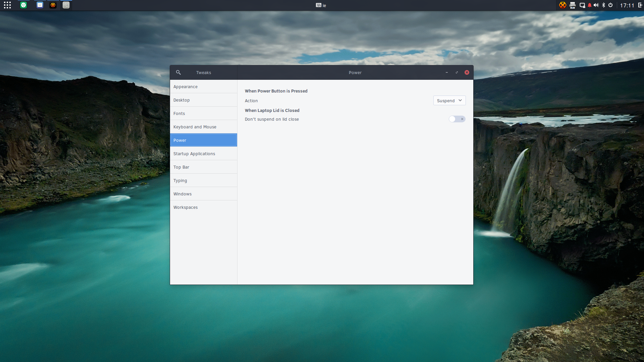Click the When Power Button is Pressed heading

point(276,91)
